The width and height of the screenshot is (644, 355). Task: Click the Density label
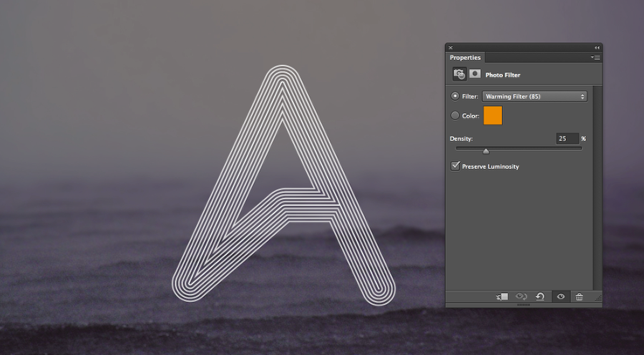[x=462, y=138]
